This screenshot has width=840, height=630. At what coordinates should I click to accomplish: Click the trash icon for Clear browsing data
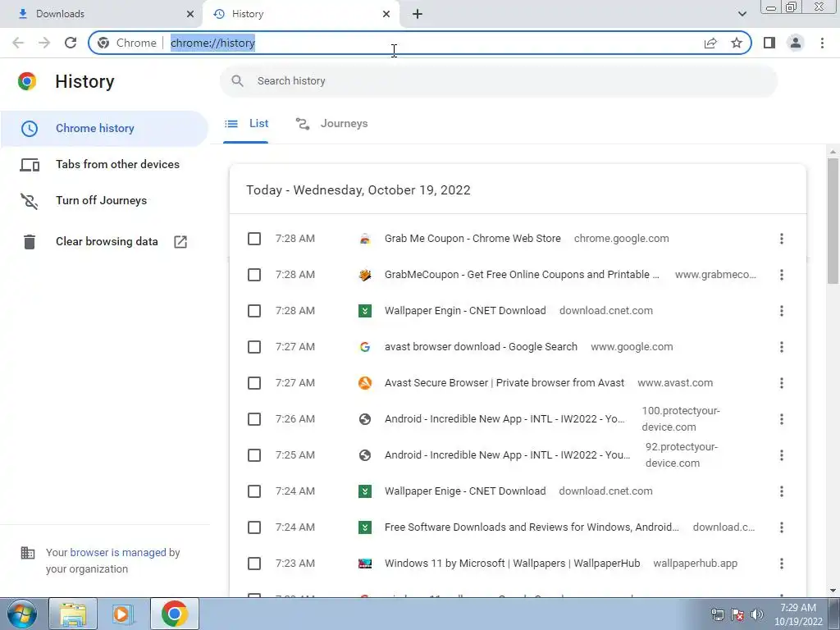coord(30,242)
